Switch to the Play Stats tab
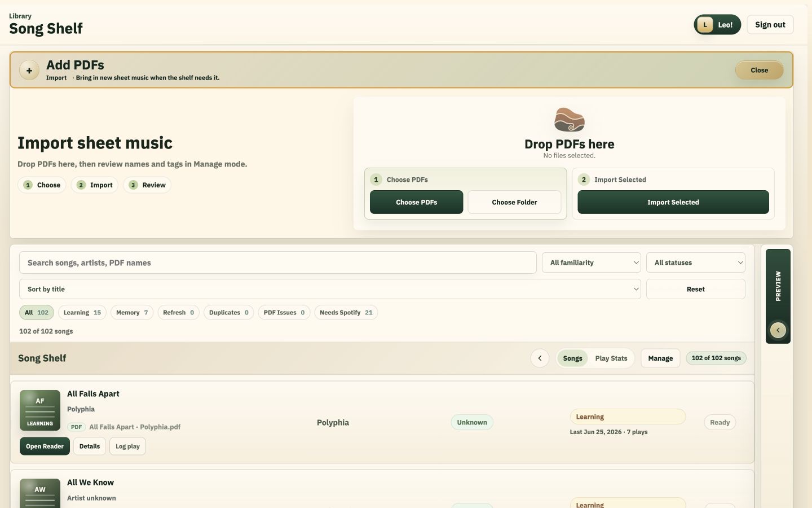Screen dimensions: 812x508 [x=611, y=358]
